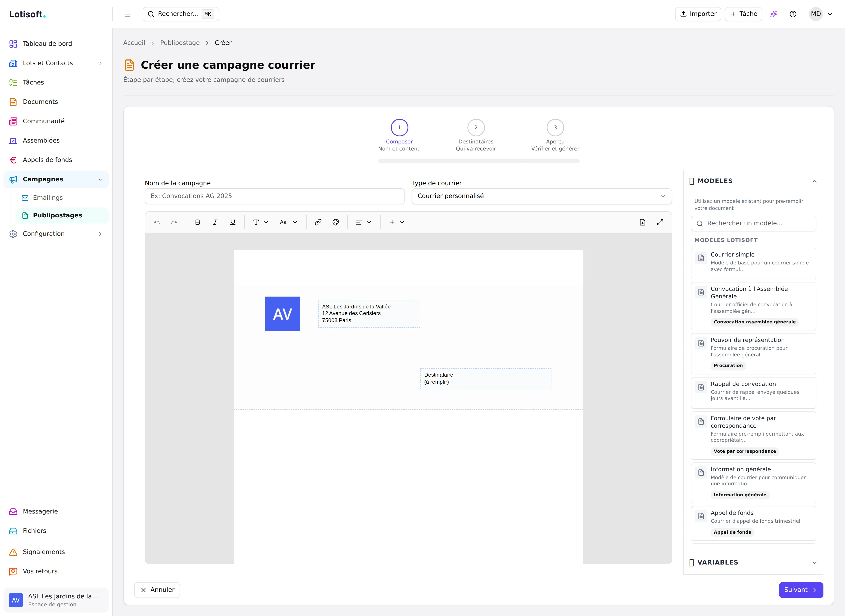845x616 pixels.
Task: Click the document export icon in editor toolbar
Action: pyautogui.click(x=643, y=222)
